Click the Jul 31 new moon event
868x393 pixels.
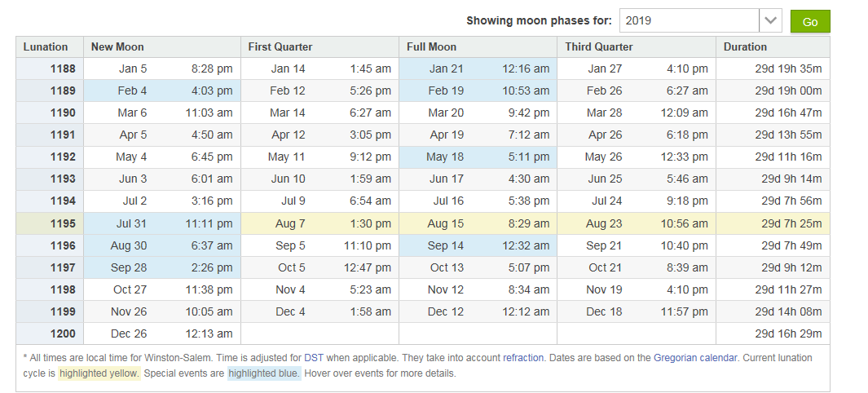[162, 223]
